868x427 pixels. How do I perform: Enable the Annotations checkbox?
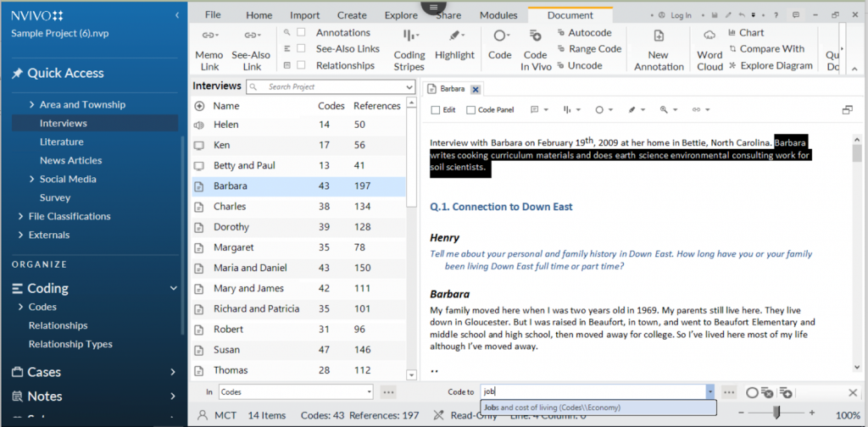click(301, 33)
